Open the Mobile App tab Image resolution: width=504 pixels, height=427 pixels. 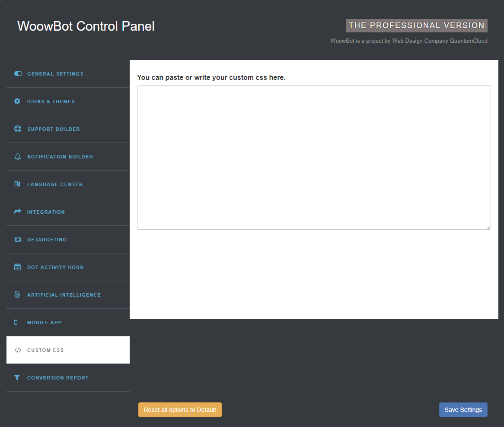coord(68,323)
